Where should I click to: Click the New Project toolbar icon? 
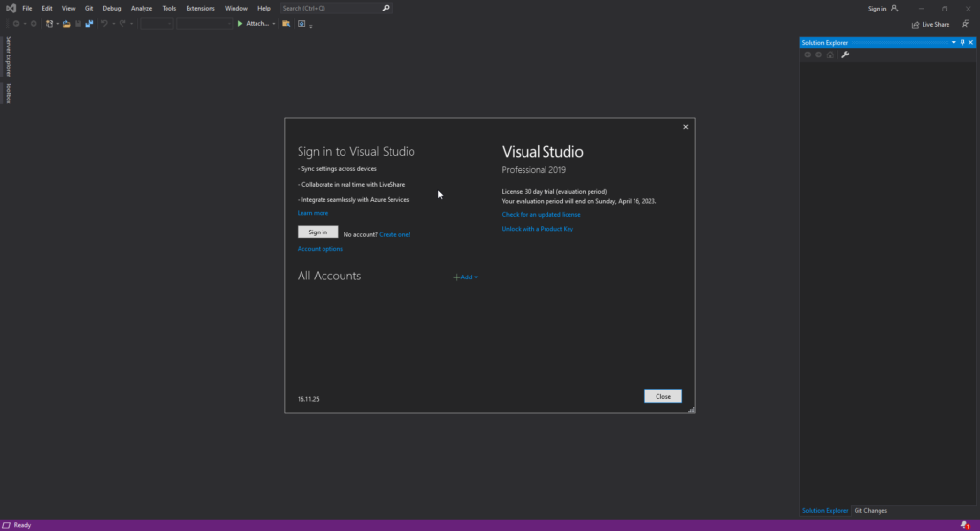50,24
